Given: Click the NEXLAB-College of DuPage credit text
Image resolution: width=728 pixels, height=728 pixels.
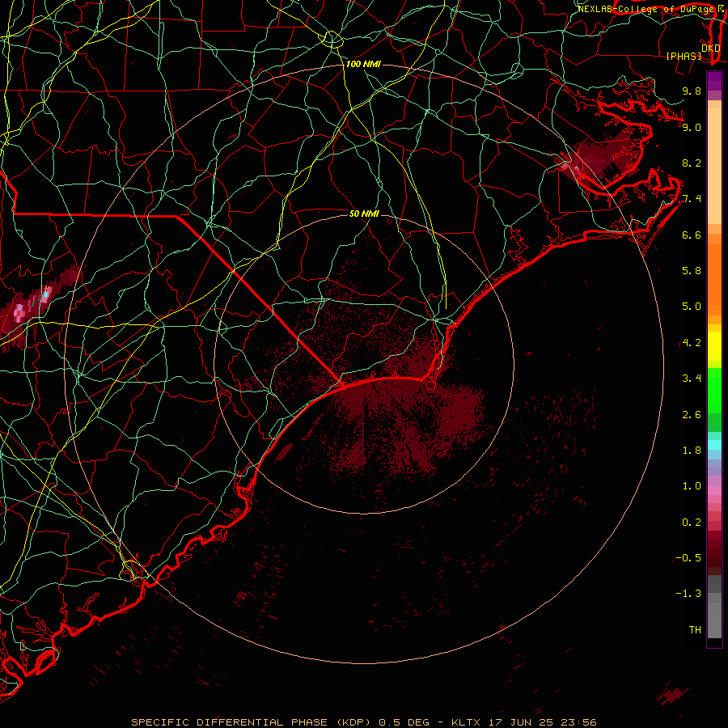Looking at the screenshot, I should (x=647, y=9).
